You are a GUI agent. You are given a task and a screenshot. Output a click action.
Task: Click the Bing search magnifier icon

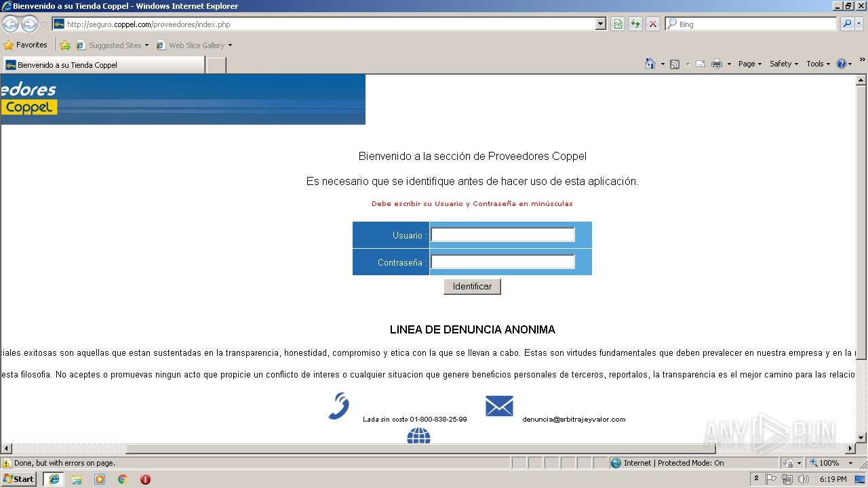[847, 24]
